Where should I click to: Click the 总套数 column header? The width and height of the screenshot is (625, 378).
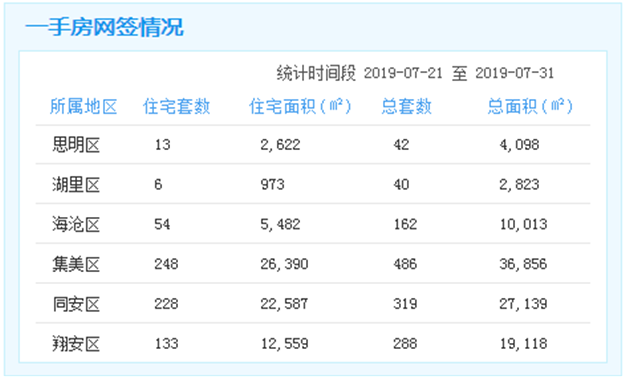pyautogui.click(x=406, y=106)
